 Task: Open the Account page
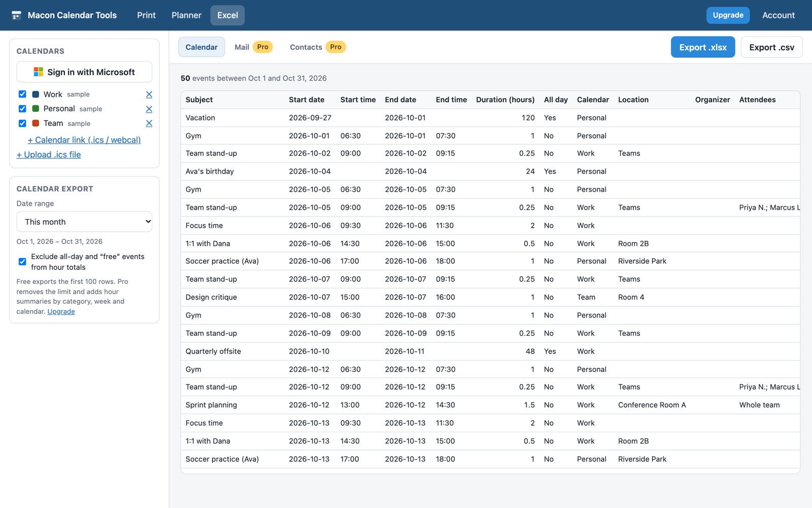[778, 15]
